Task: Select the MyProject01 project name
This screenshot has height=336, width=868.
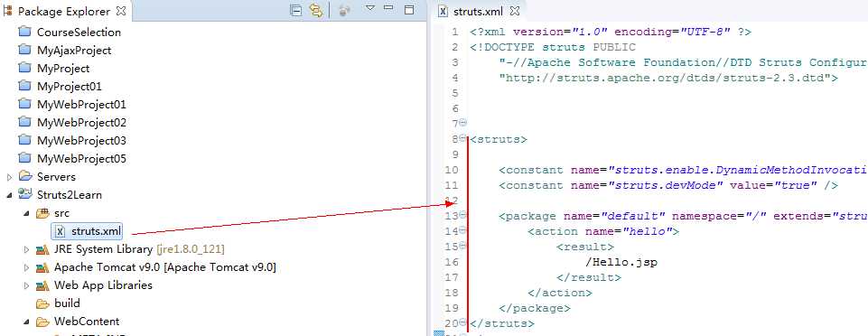Action: 70,87
